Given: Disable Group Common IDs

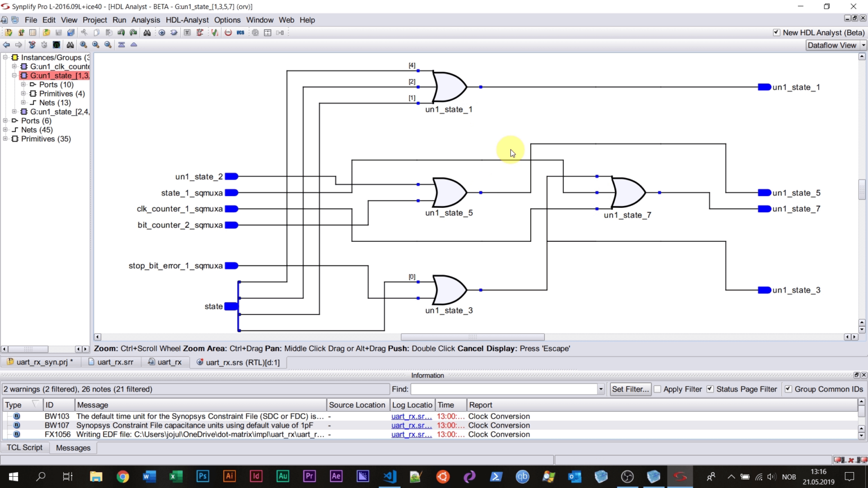Looking at the screenshot, I should (x=788, y=389).
